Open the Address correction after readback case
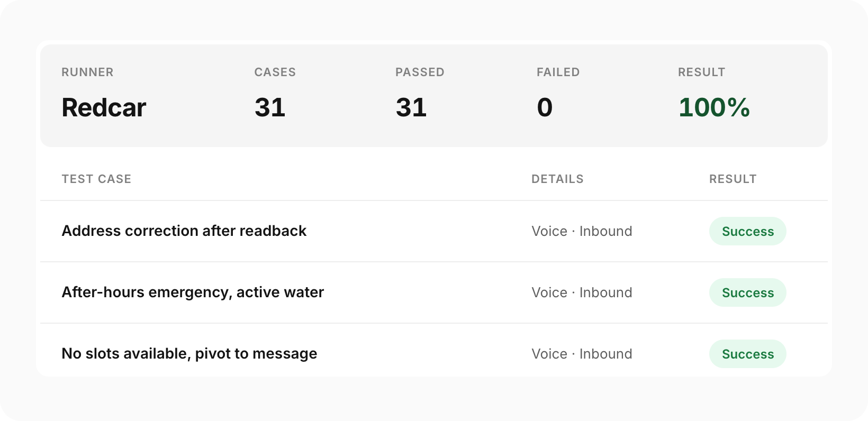Viewport: 868px width, 421px height. tap(184, 231)
